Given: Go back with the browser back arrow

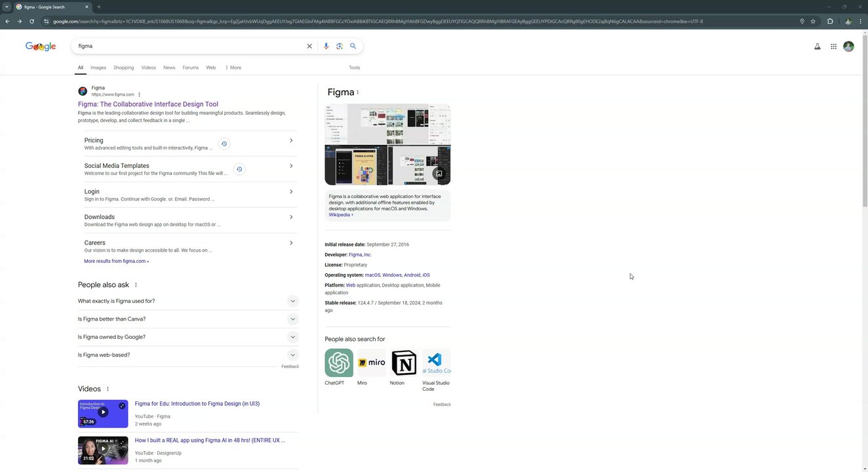Looking at the screenshot, I should tap(7, 21).
